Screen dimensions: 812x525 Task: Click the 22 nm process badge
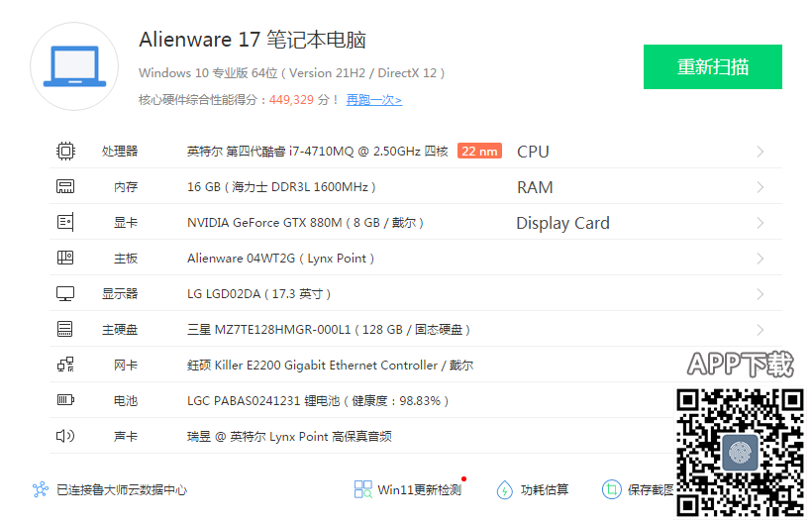(x=479, y=151)
